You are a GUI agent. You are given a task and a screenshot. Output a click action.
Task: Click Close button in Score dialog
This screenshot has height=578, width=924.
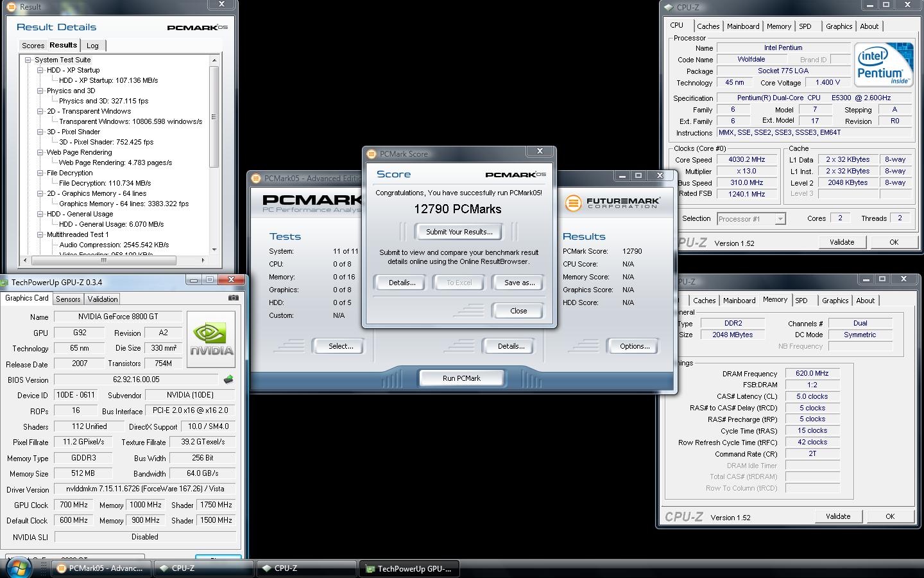click(x=518, y=311)
